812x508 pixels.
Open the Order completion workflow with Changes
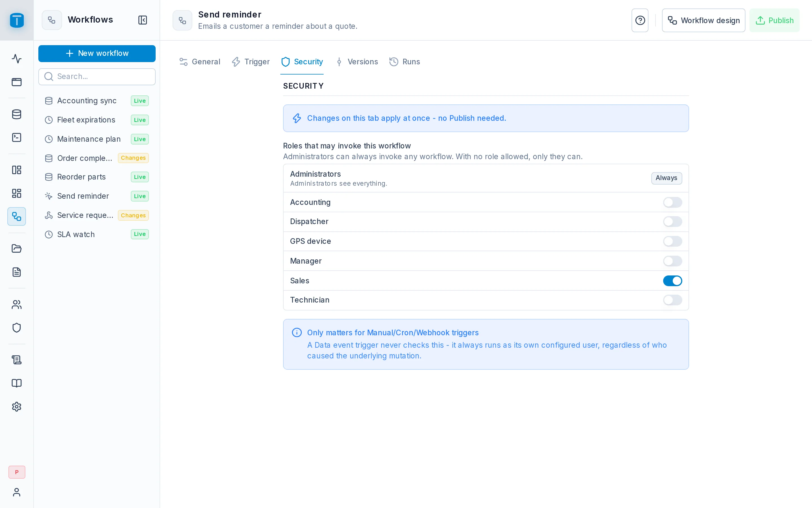coord(97,158)
